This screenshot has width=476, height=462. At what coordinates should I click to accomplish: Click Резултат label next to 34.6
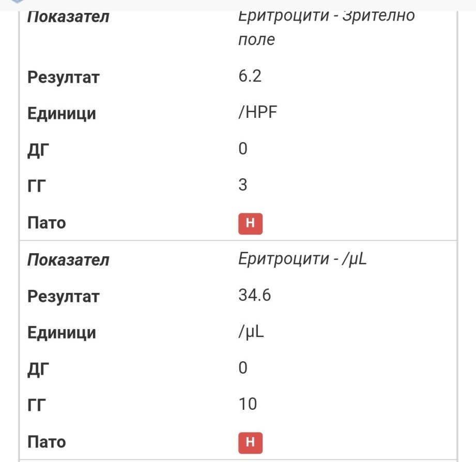[63, 297]
